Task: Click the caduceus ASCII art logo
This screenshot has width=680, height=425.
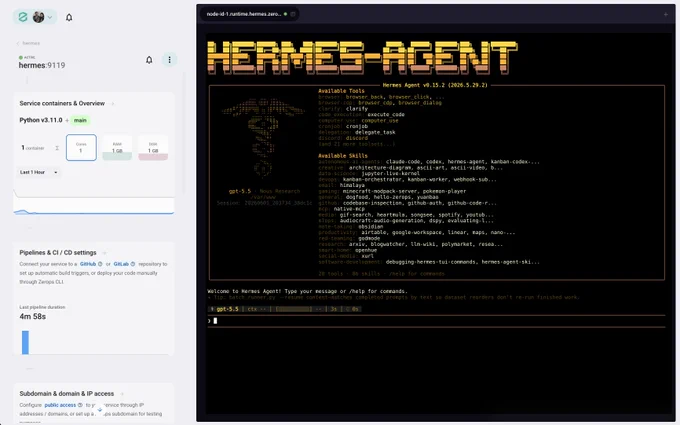Action: [263, 138]
